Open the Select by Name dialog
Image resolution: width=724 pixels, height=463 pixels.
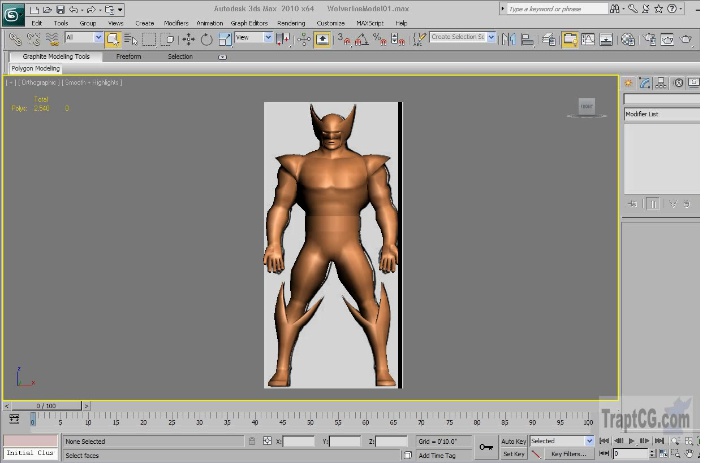click(131, 39)
